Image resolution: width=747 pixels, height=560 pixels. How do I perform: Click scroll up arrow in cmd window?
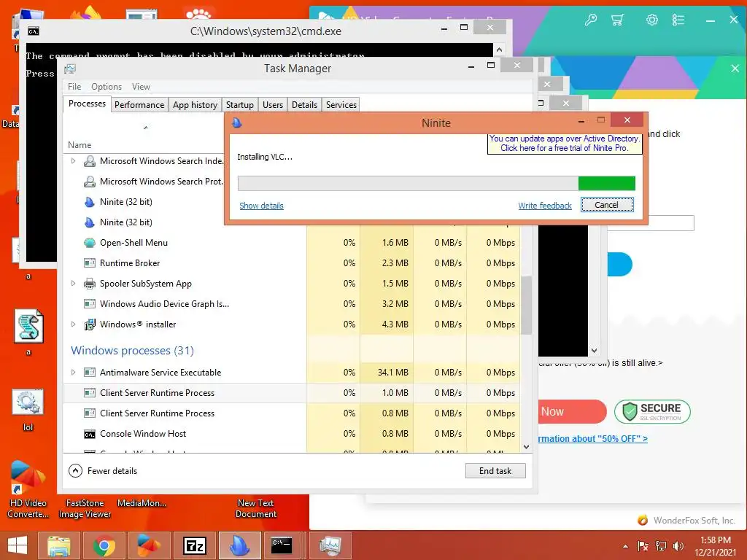pyautogui.click(x=499, y=50)
